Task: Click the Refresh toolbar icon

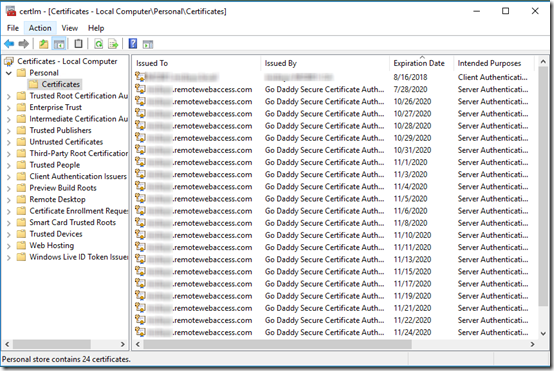Action: click(x=99, y=44)
